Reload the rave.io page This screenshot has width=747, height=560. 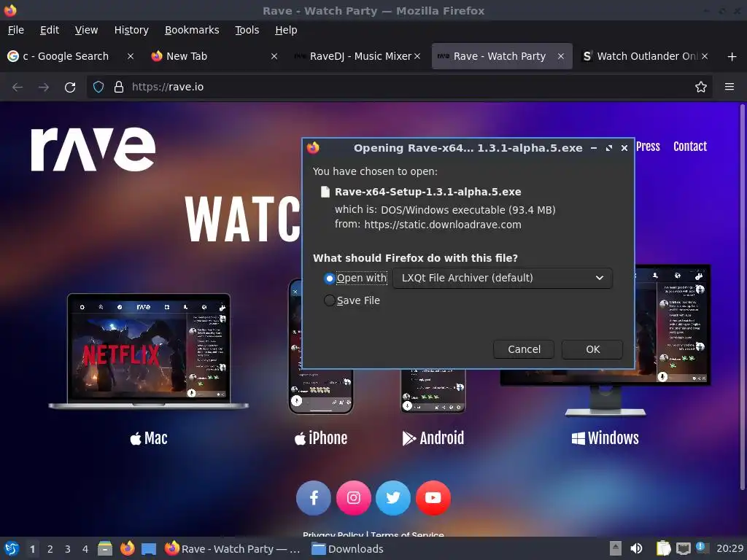(x=70, y=87)
